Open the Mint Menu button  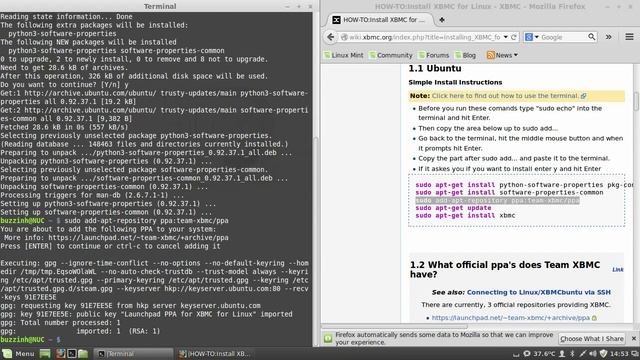18,353
